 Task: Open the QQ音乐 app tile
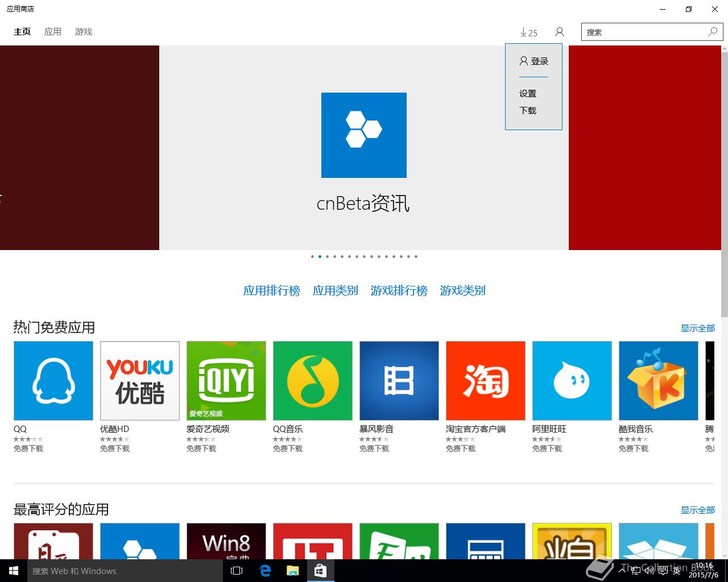(x=313, y=381)
